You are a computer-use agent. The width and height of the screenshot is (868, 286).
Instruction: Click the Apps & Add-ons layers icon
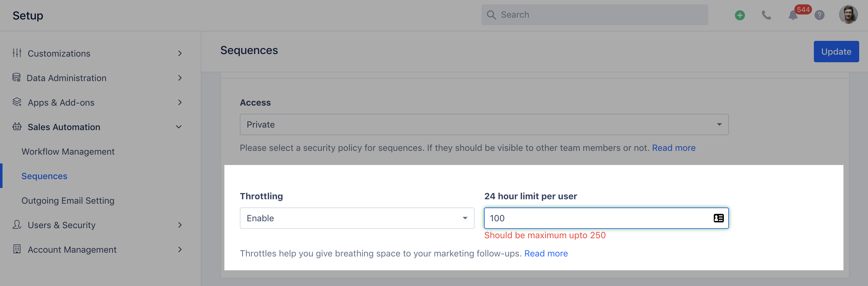pos(17,102)
